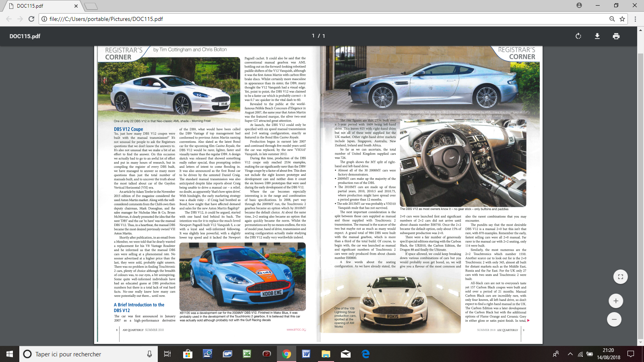Switch to the Chrome taskbar icon

[287, 354]
